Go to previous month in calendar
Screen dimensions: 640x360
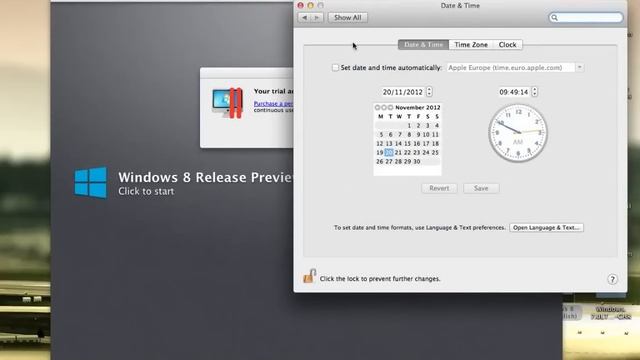[x=377, y=107]
